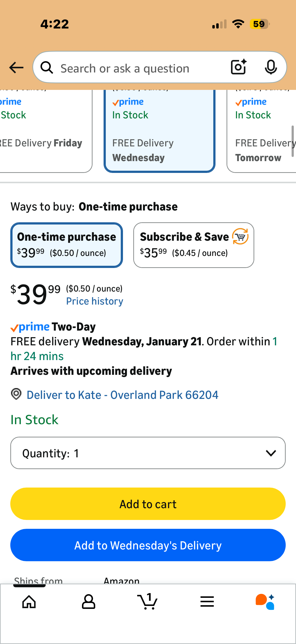Open the Rufus AI assistant icon
Viewport: 296px width, 644px height.
coord(265,602)
